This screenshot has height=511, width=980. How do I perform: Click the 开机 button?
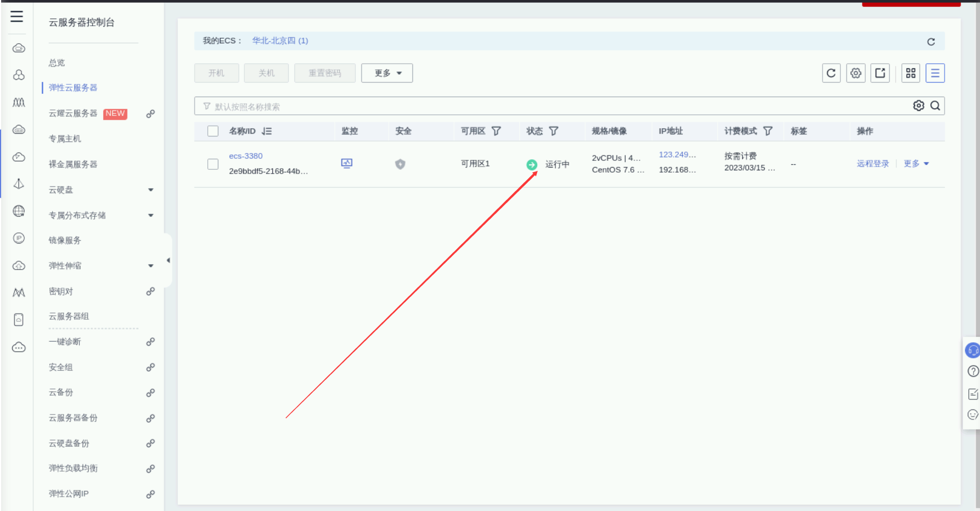(217, 73)
